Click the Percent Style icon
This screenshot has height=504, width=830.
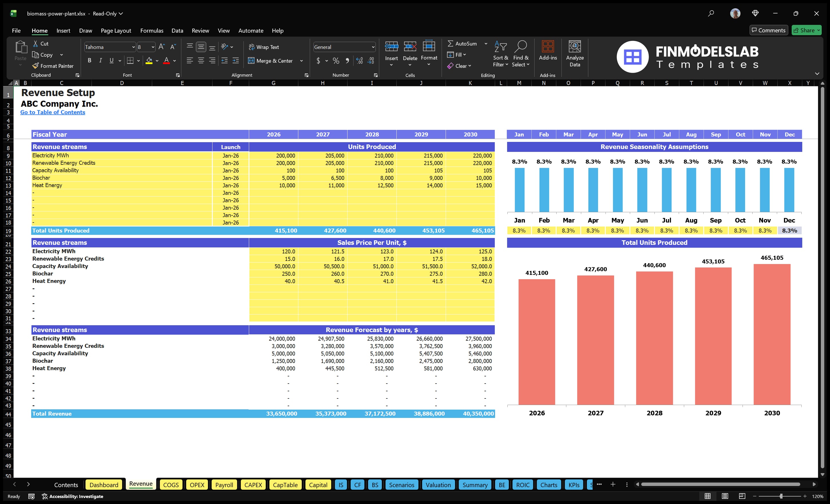tap(336, 61)
